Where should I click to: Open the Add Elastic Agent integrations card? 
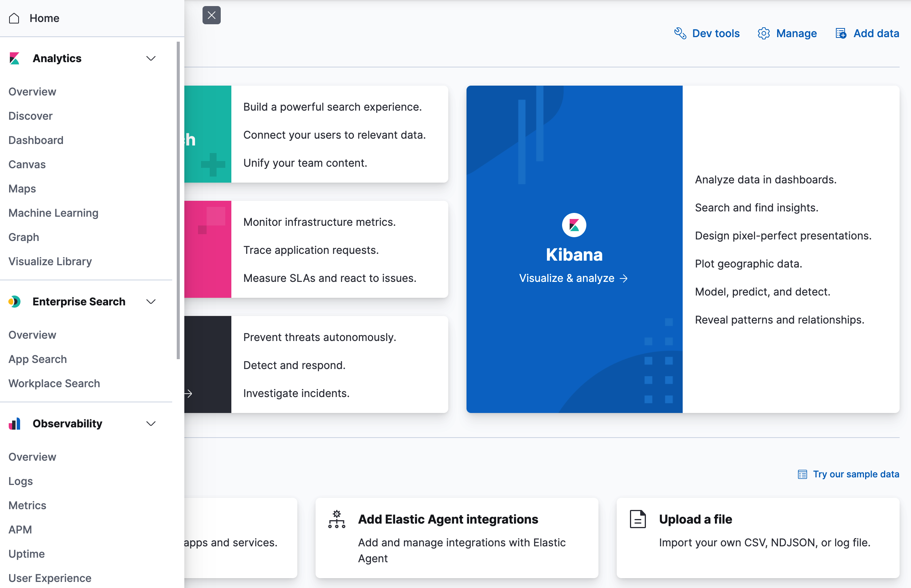448,519
